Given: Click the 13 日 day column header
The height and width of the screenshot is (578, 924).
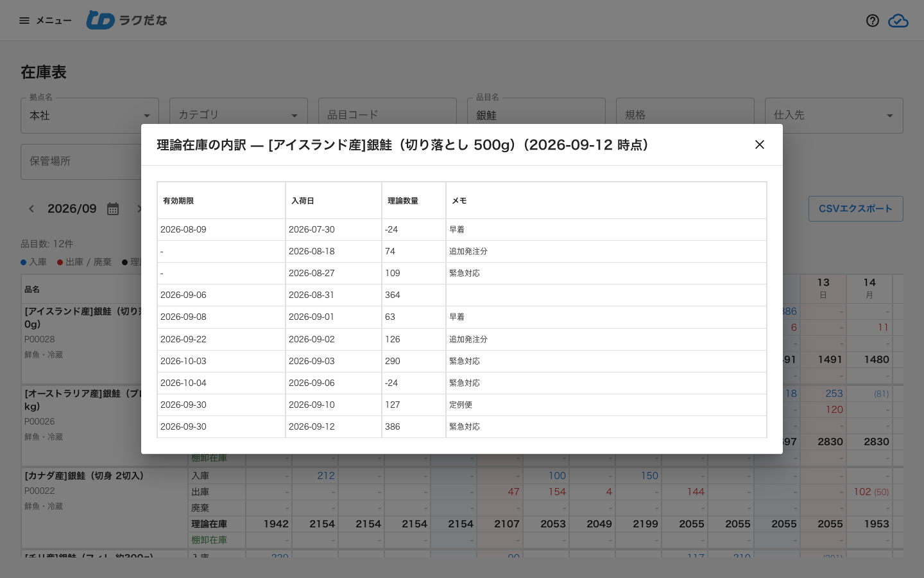Looking at the screenshot, I should [823, 288].
